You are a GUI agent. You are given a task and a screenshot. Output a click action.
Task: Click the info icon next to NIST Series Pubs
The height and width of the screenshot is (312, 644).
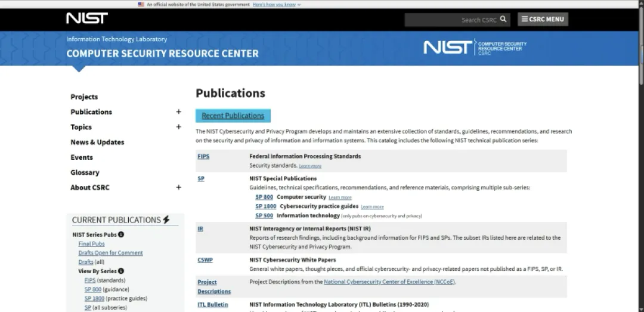(120, 234)
